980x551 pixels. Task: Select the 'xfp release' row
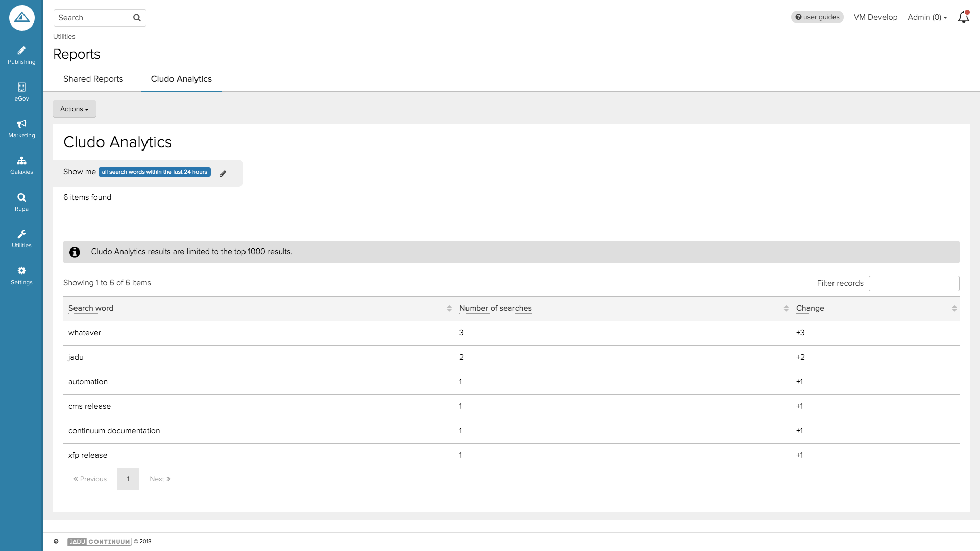pos(511,455)
